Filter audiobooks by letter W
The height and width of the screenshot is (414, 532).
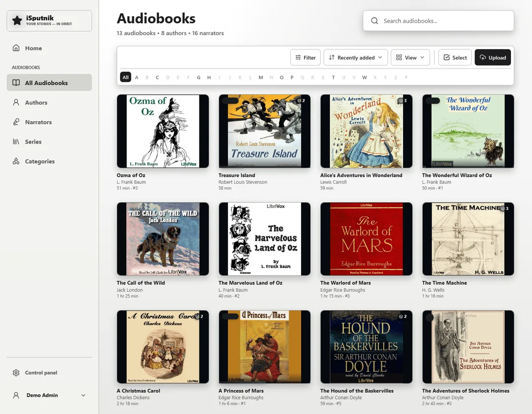(x=365, y=77)
